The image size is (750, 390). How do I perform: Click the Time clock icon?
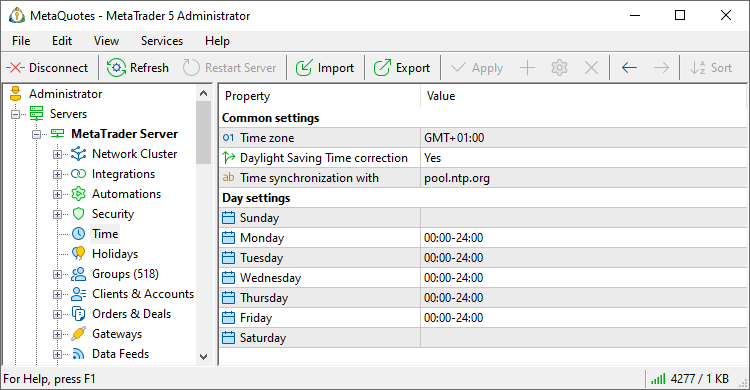pos(78,234)
